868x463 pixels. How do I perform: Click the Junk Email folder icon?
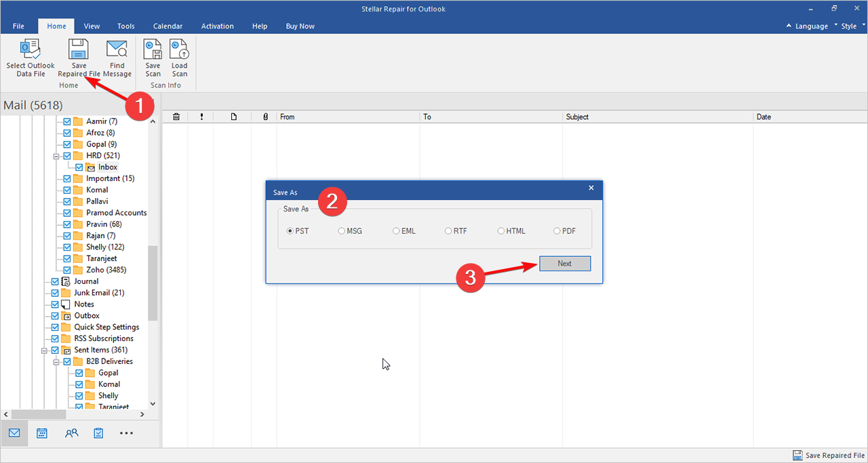point(66,293)
